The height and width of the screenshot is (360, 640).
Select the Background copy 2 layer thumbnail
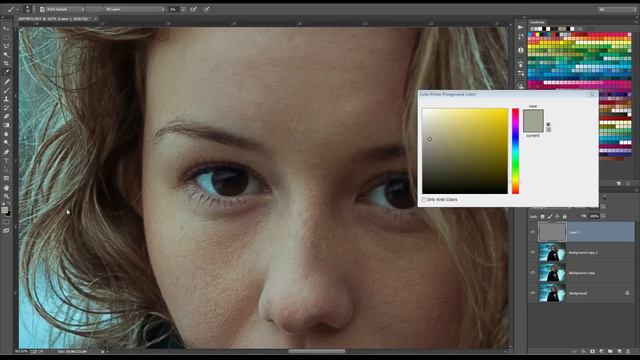click(552, 252)
